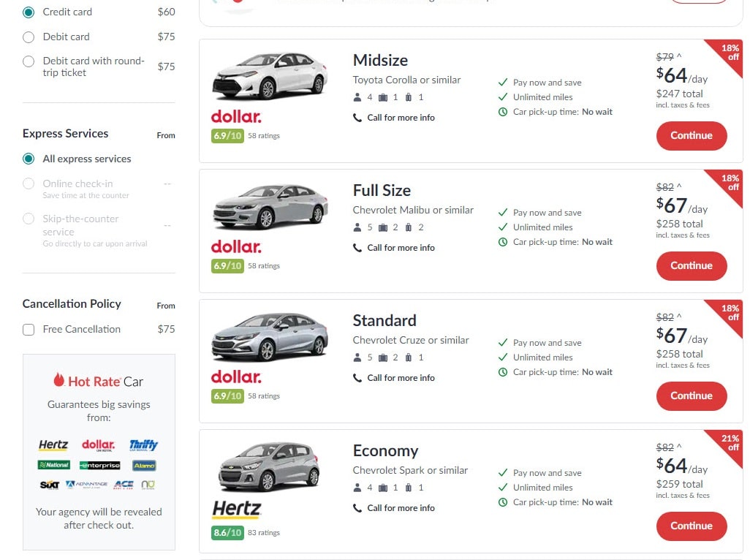
Task: Choose the Debit card payment option
Action: pos(29,37)
